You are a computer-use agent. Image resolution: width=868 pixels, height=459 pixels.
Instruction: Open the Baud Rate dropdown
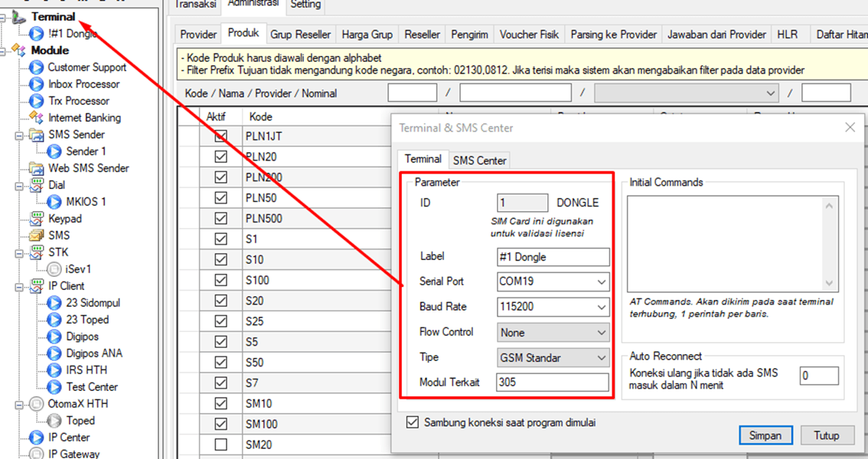(601, 307)
